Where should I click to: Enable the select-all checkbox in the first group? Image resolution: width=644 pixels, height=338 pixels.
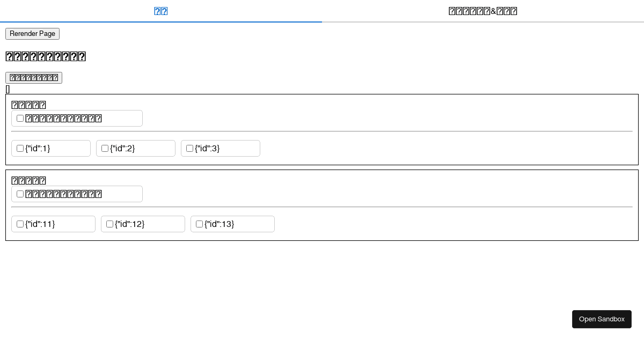coord(20,118)
